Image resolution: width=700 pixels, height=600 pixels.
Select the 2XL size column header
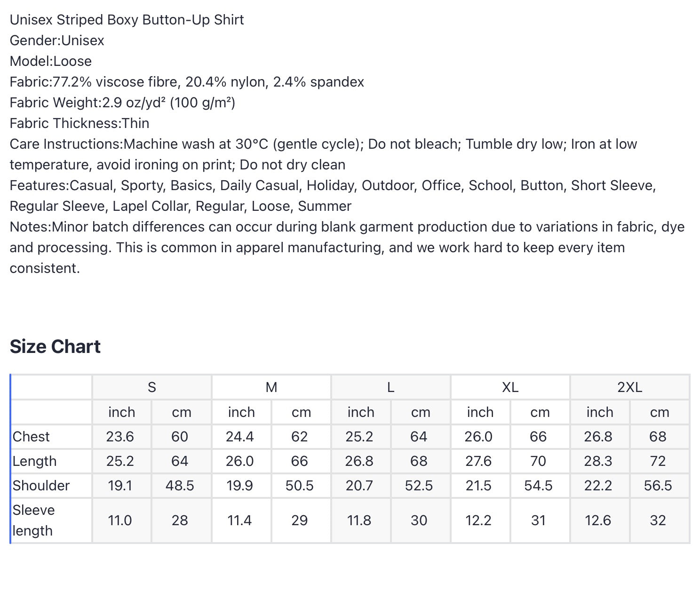[x=630, y=387]
